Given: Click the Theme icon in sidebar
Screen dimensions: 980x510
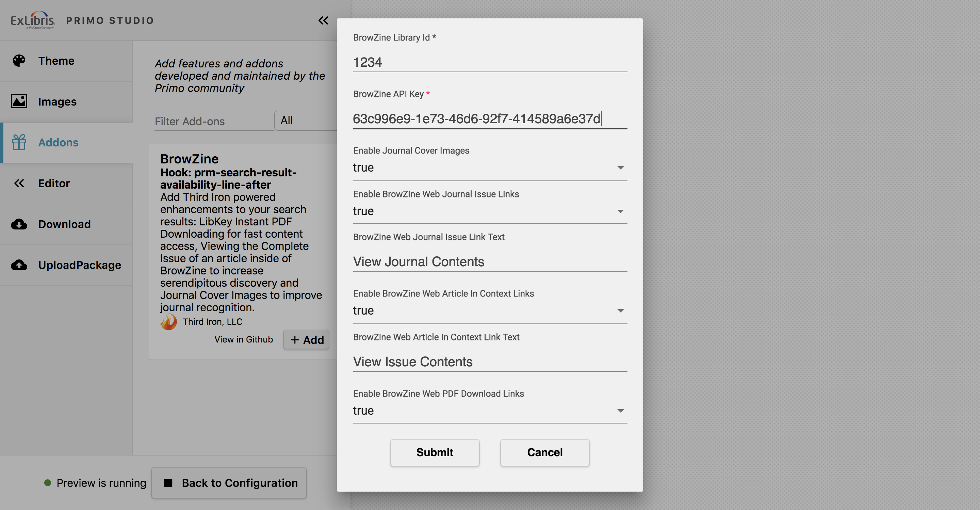Looking at the screenshot, I should click(19, 60).
